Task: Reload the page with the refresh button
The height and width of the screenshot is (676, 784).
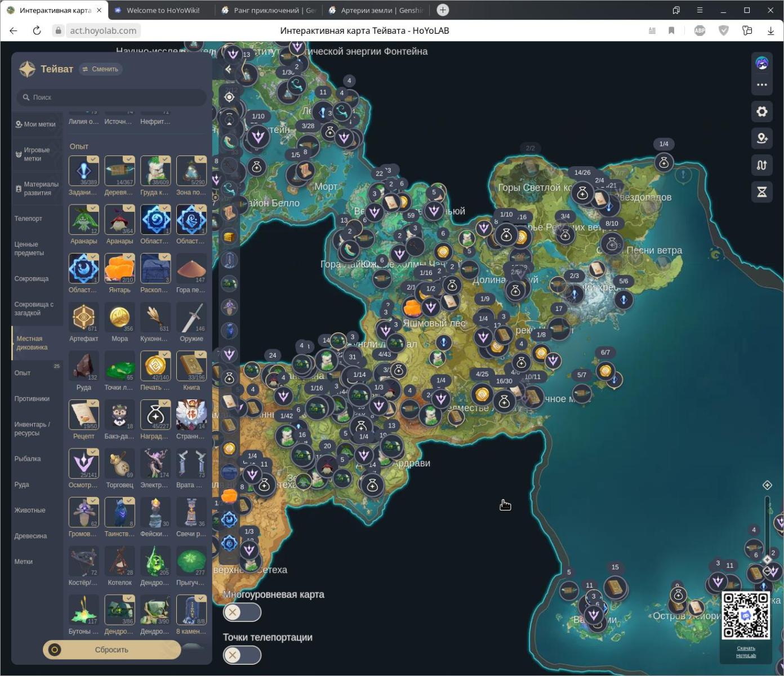Action: 37,31
